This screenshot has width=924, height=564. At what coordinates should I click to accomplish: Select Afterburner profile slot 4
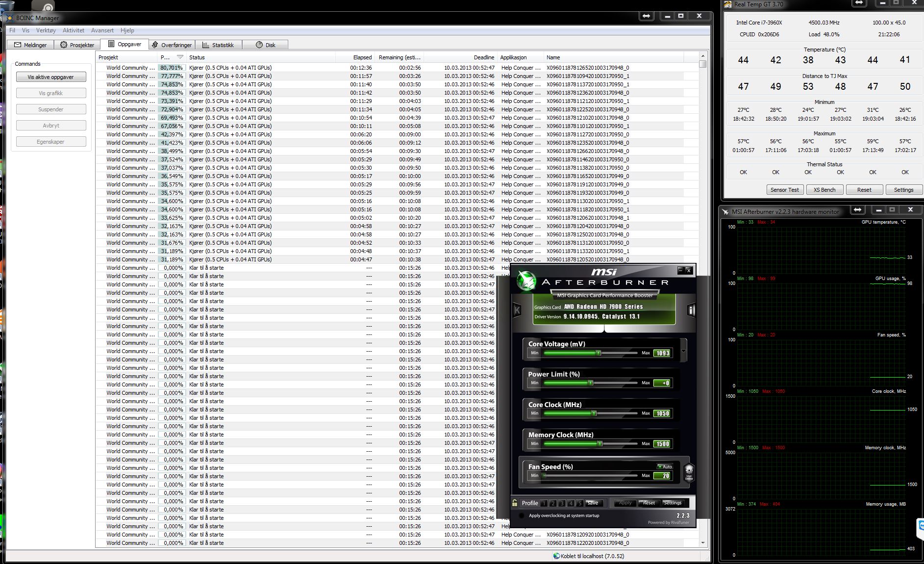571,503
